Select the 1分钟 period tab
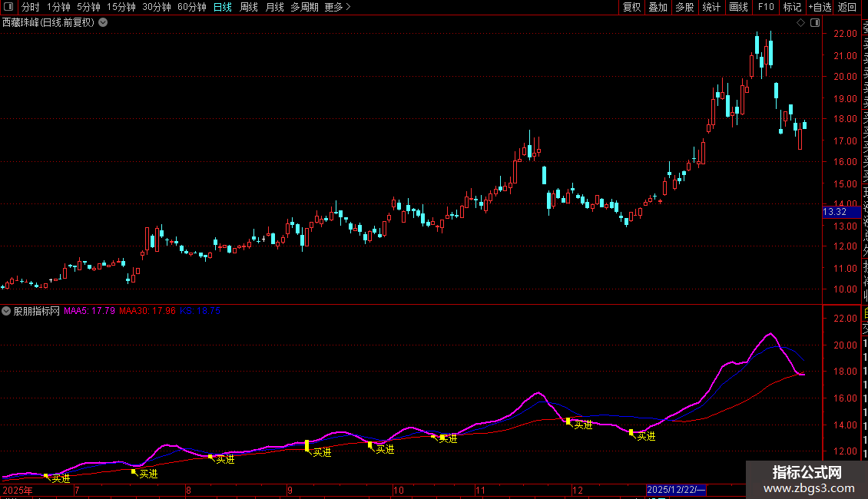 58,7
